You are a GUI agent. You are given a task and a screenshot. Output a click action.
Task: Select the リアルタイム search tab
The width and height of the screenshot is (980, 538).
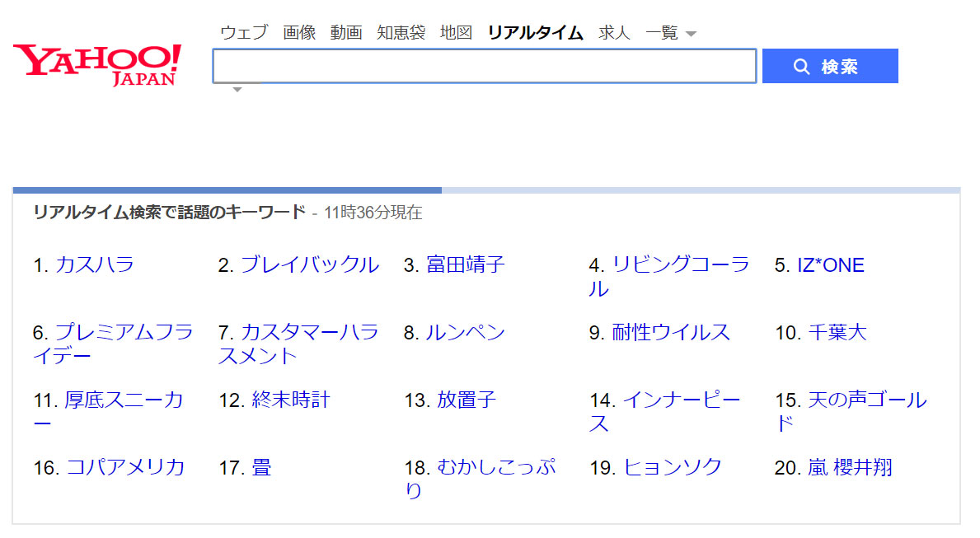(535, 32)
